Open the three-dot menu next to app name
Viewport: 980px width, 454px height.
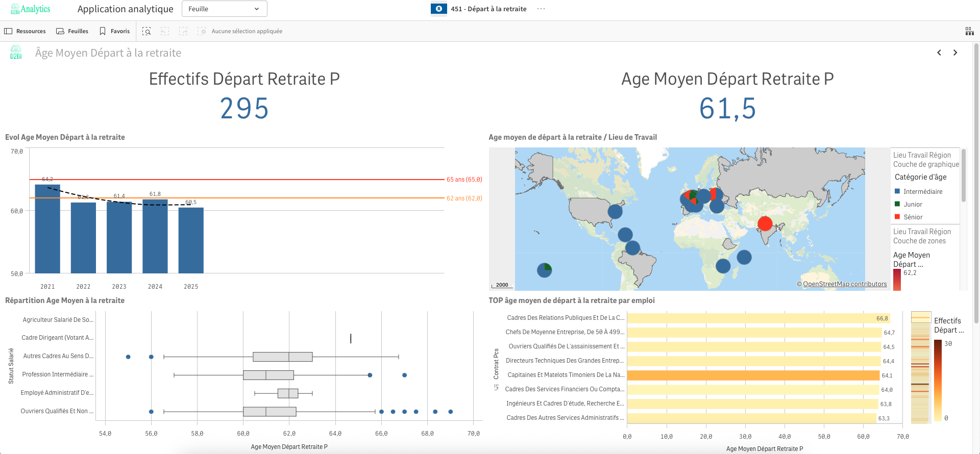click(x=541, y=9)
